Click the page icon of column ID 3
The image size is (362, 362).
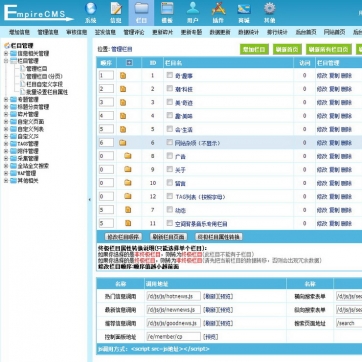pos(123,102)
